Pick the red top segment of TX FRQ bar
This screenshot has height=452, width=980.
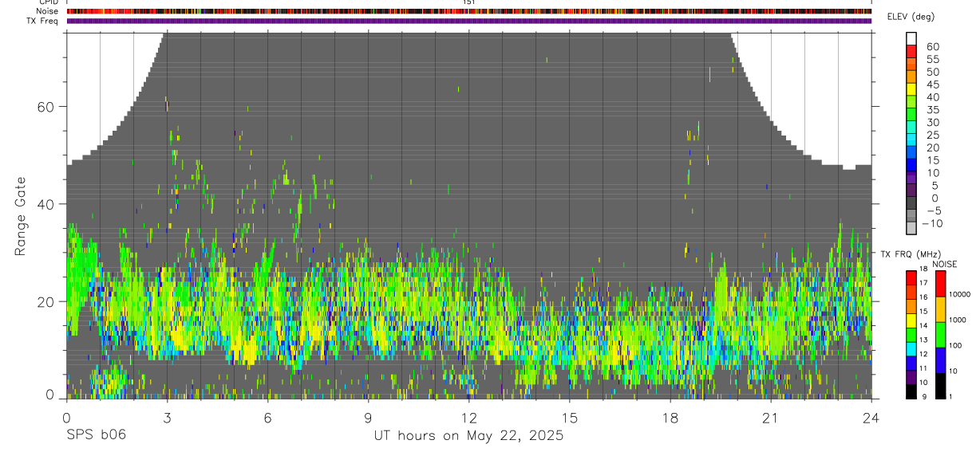pos(911,278)
